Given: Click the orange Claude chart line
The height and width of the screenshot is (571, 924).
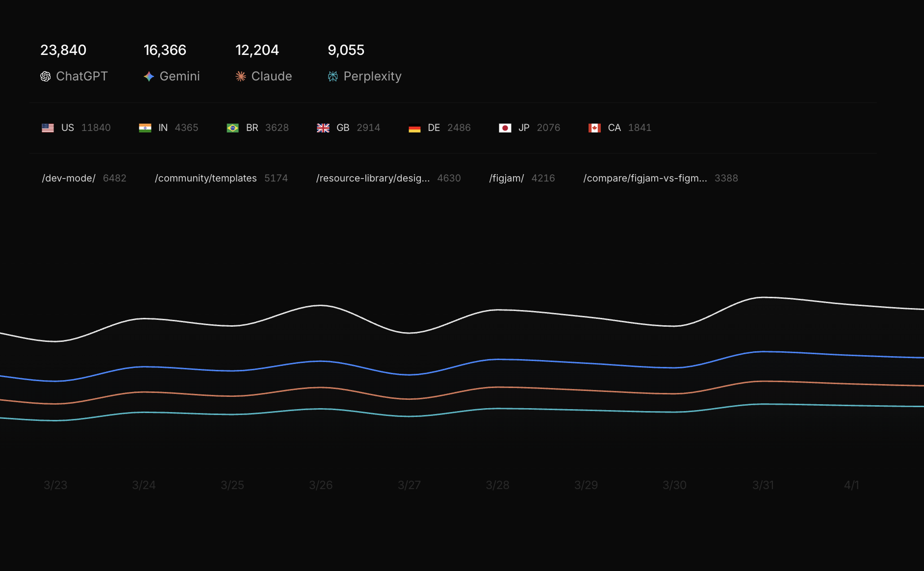Looking at the screenshot, I should [498, 388].
